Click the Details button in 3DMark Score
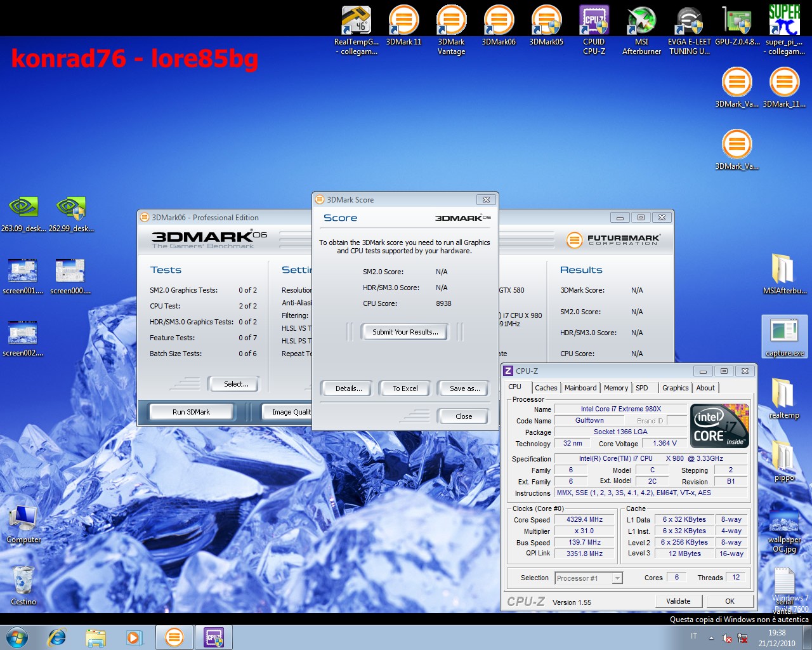 348,388
